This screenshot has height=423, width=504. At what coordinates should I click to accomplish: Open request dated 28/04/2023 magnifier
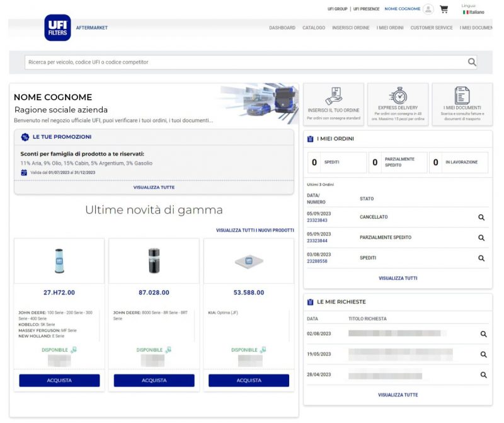tap(483, 374)
